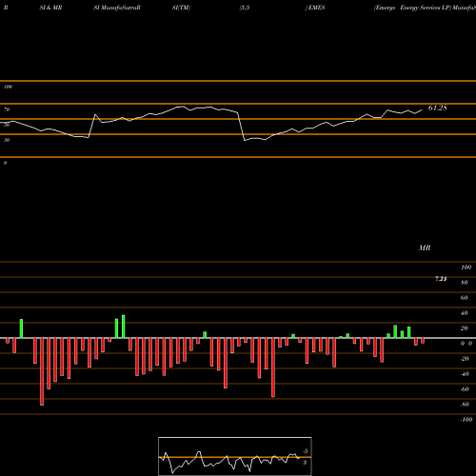The image size is (476, 476).
Task: Click the MR axis label 80
Action: point(465,283)
